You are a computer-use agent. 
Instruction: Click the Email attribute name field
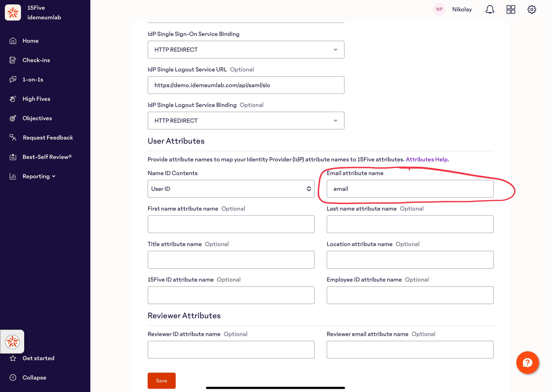(410, 189)
